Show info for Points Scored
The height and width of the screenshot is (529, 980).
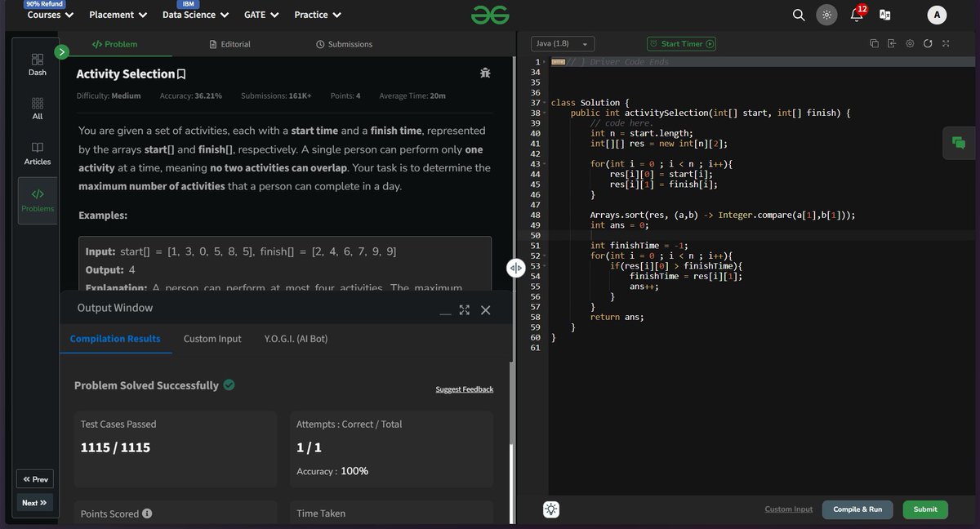coord(147,514)
